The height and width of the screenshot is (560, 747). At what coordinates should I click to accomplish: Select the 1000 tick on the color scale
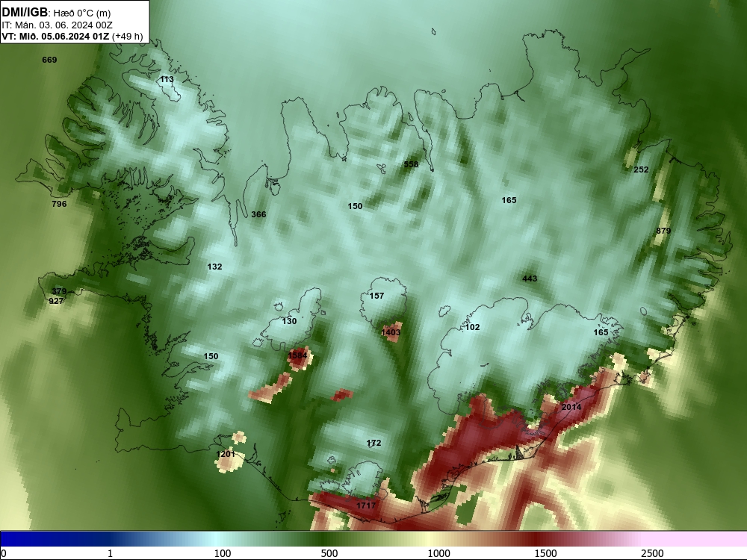point(438,553)
